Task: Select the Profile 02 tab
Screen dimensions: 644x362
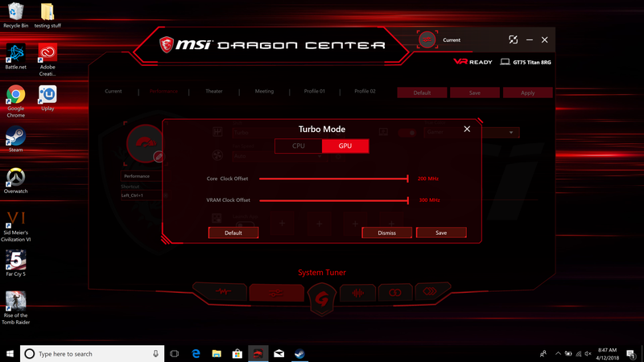Action: (x=365, y=91)
